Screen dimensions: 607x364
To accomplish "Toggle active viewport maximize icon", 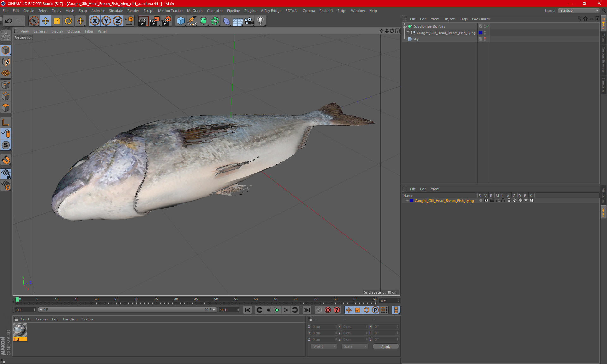I will pyautogui.click(x=398, y=31).
